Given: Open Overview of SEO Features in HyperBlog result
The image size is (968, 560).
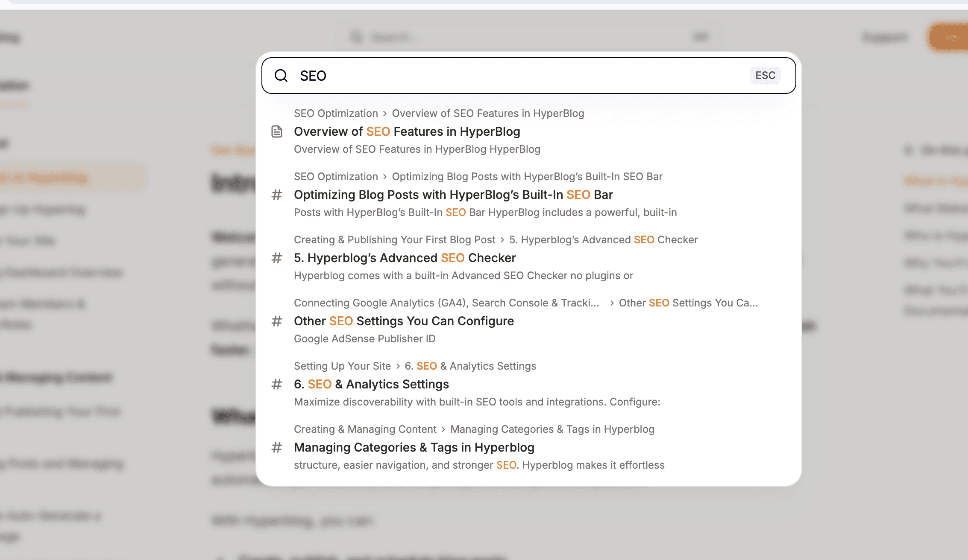Looking at the screenshot, I should coord(407,131).
